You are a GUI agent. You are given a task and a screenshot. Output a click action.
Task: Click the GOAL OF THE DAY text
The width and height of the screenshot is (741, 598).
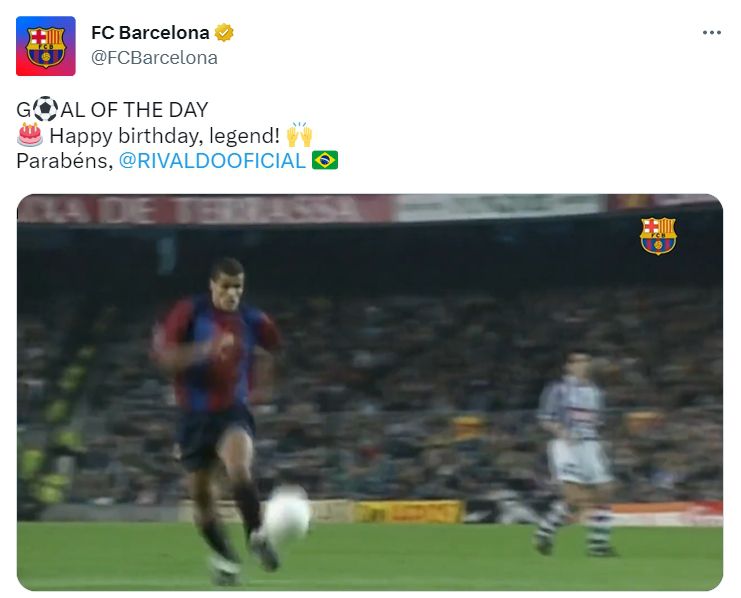click(x=112, y=110)
